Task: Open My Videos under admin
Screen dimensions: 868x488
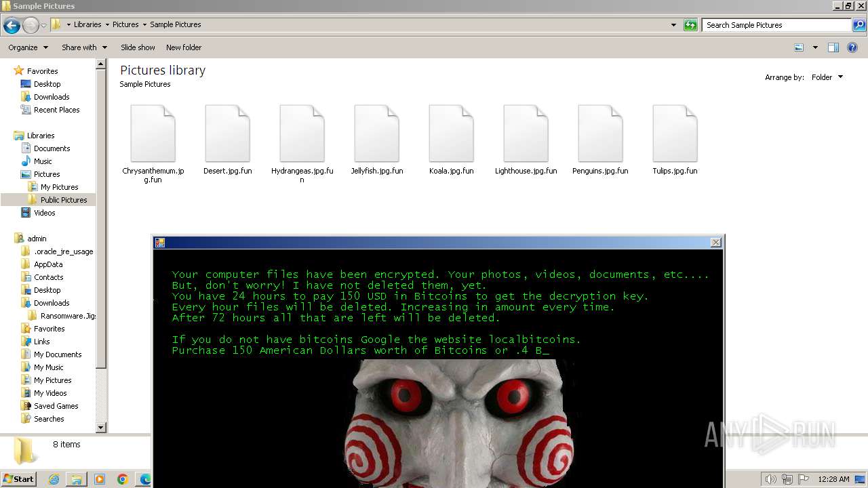Action: 50,393
